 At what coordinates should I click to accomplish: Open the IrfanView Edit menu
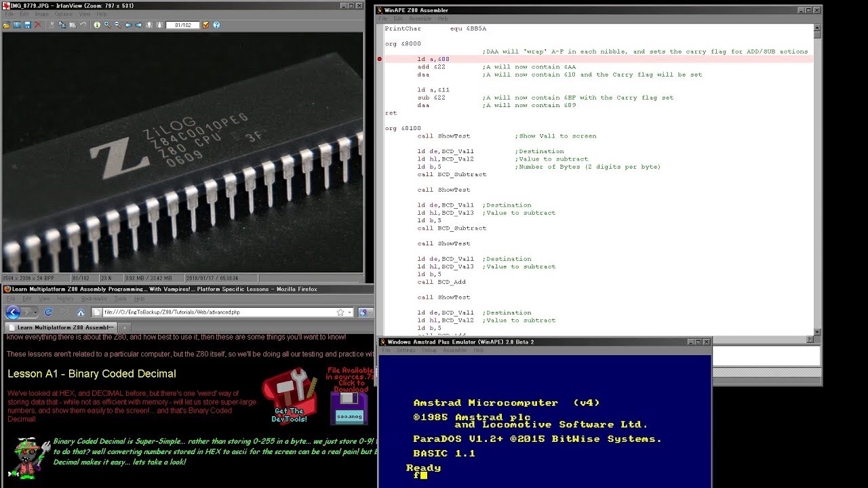(x=24, y=14)
